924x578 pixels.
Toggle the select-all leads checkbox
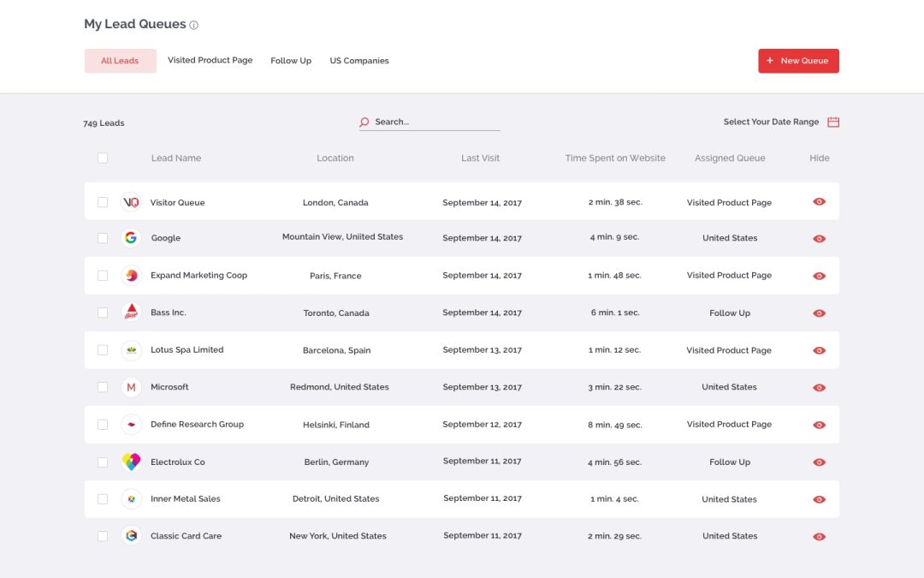tap(103, 158)
